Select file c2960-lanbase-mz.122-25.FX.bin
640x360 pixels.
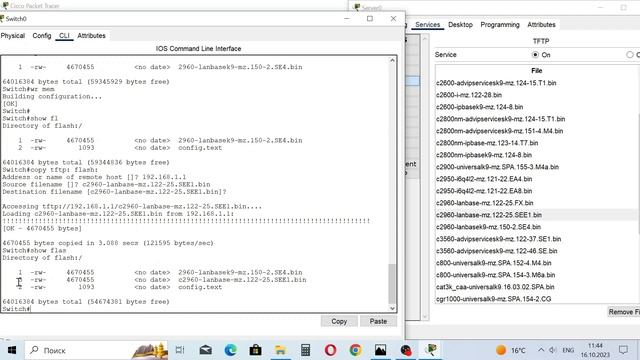[x=484, y=203]
